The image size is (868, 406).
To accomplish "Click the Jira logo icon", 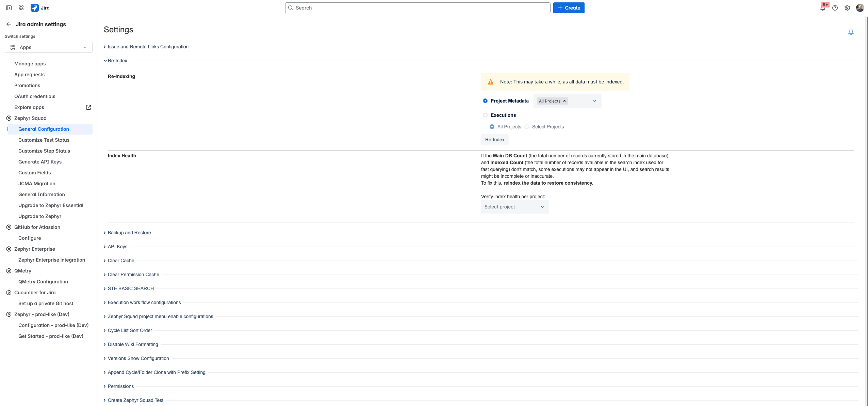I will 34,8.
